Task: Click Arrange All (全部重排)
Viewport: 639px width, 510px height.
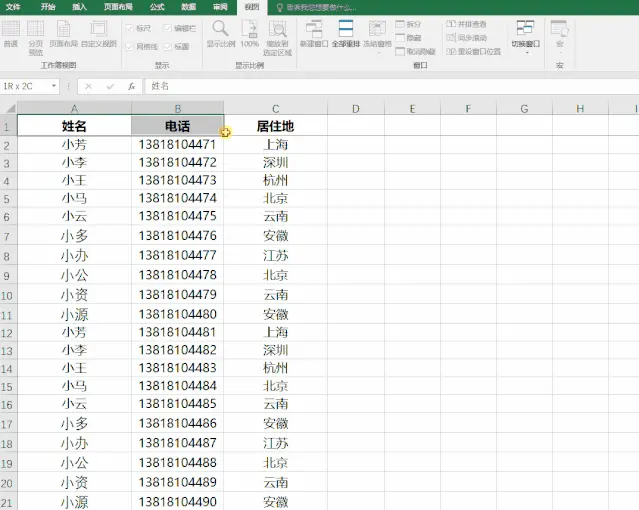Action: pyautogui.click(x=346, y=34)
